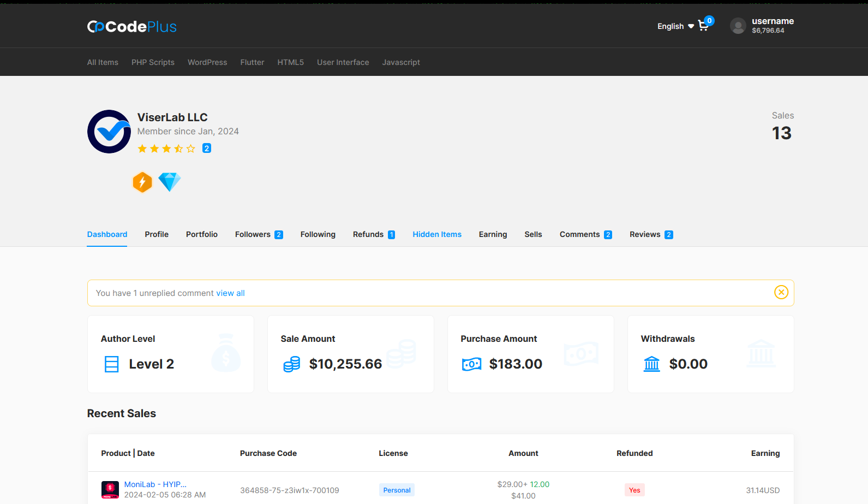Click the $183.00 purchase amount

coord(516,364)
